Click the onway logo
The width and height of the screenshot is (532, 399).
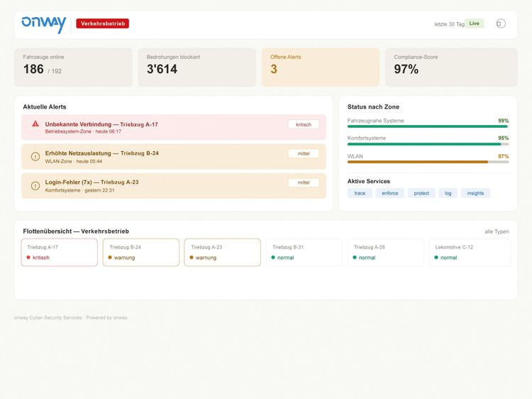point(44,23)
